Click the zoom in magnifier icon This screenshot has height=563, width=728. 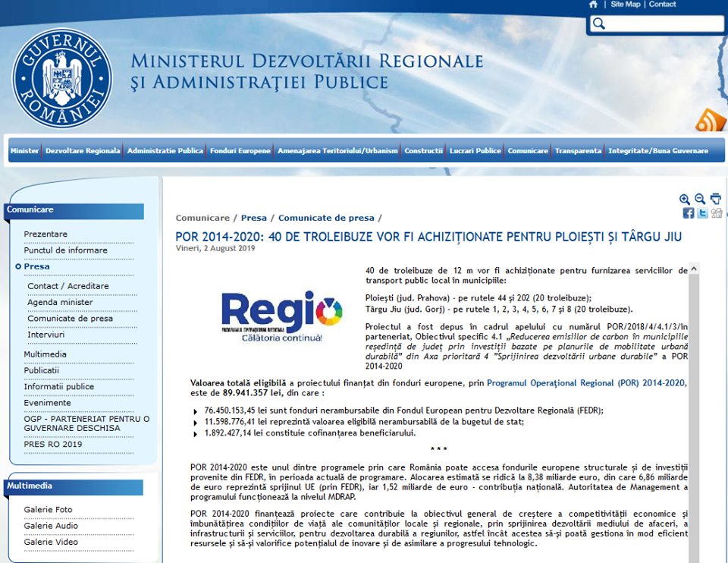click(685, 199)
